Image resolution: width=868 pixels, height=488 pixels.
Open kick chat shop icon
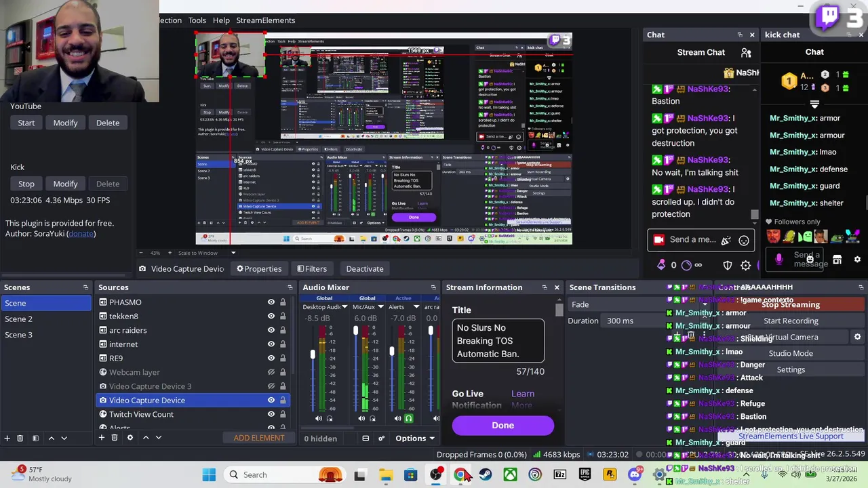(x=837, y=260)
